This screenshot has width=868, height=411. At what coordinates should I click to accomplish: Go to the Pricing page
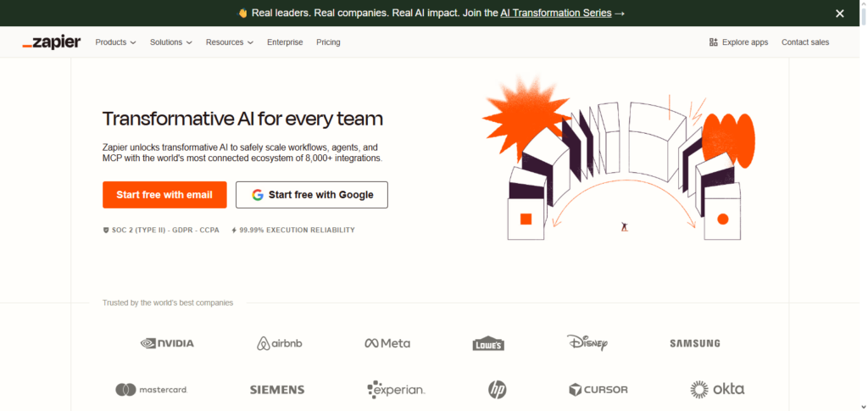click(x=328, y=42)
